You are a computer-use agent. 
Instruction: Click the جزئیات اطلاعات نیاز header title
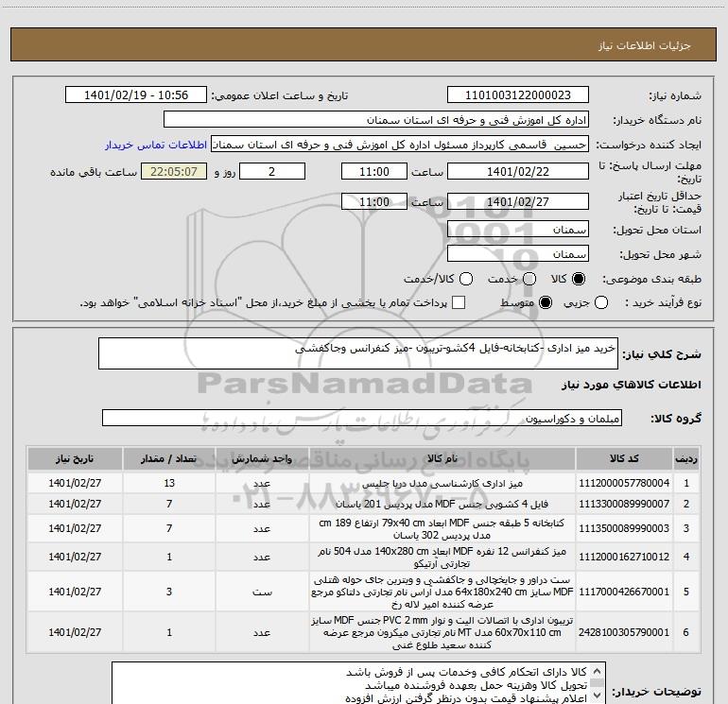point(645,45)
